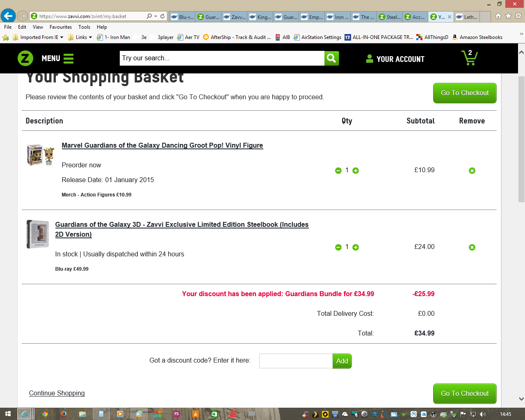The height and width of the screenshot is (420, 525).
Task: Click the Try our search box
Action: tap(222, 58)
